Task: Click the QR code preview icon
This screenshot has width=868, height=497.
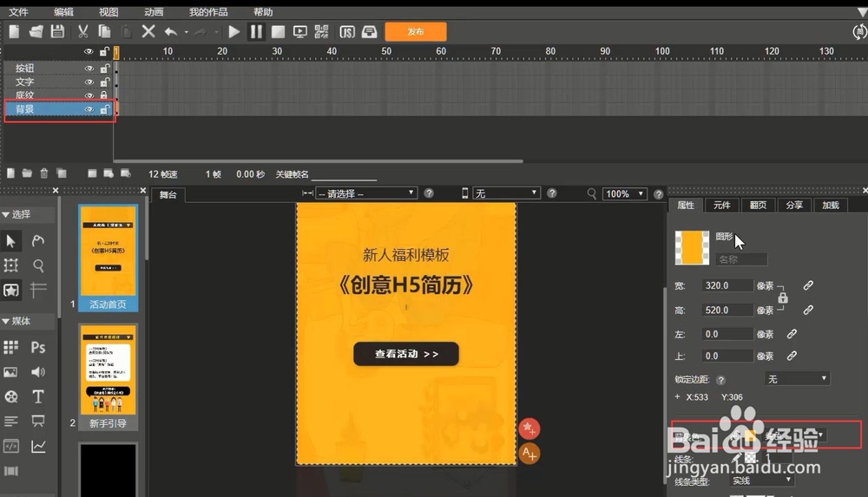Action: pyautogui.click(x=322, y=31)
